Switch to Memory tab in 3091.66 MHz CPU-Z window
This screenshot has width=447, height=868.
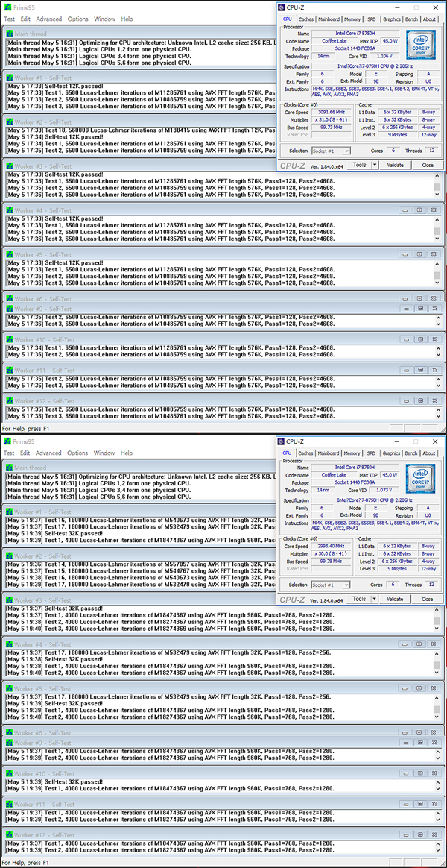click(352, 19)
